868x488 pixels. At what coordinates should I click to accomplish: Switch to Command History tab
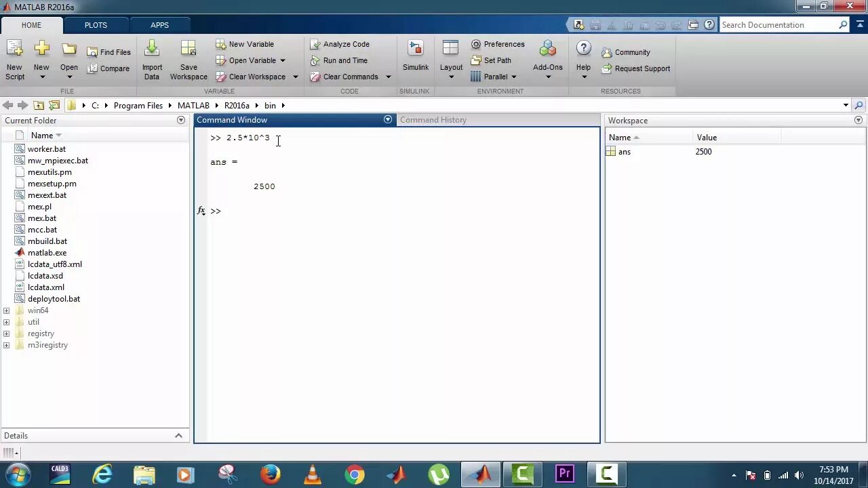pos(433,120)
